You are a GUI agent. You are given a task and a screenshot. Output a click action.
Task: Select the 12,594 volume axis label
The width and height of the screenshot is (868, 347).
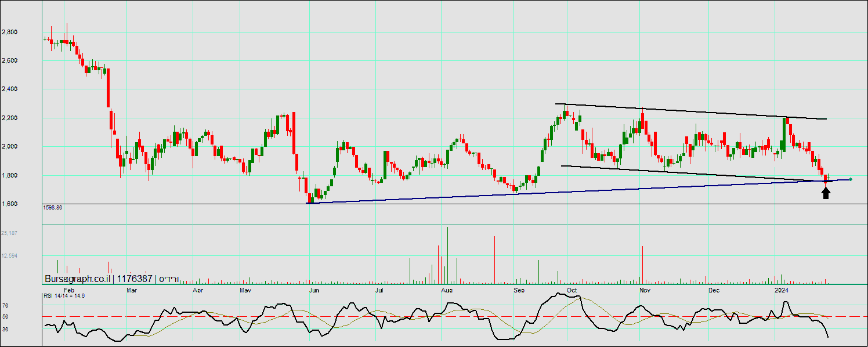tap(10, 256)
